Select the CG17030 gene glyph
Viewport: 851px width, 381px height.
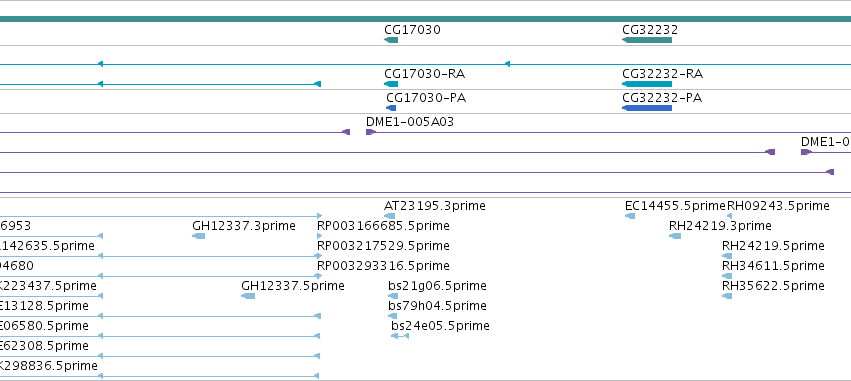pos(391,40)
